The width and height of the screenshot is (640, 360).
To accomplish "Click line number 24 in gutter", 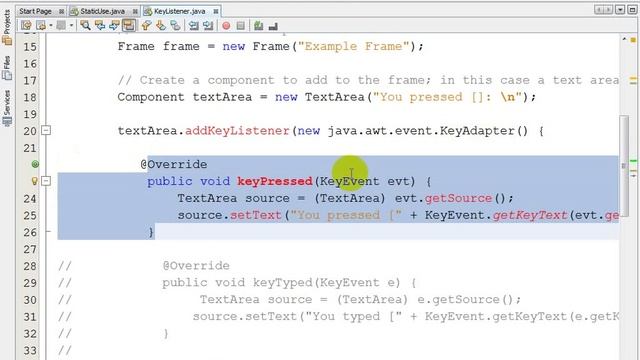I will [29, 199].
